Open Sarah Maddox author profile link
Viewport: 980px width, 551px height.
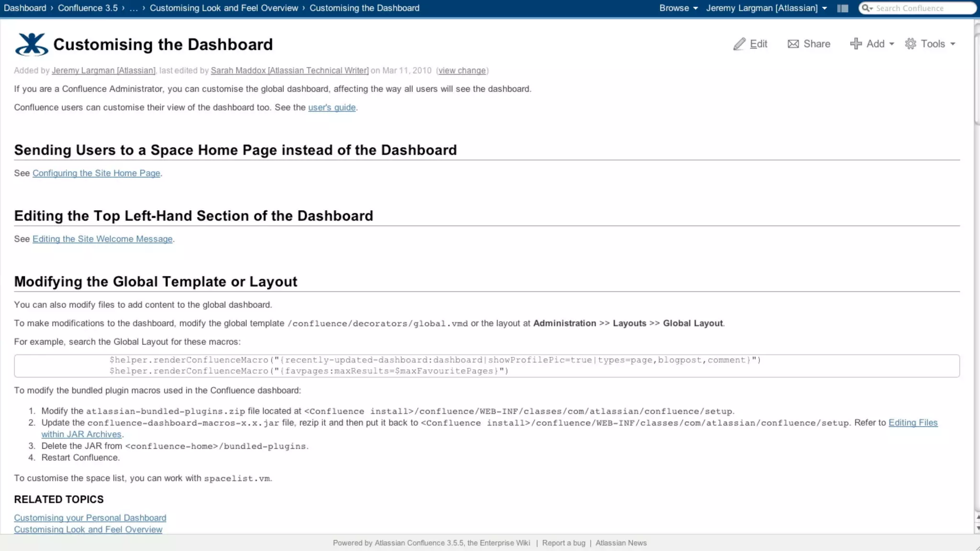(290, 71)
